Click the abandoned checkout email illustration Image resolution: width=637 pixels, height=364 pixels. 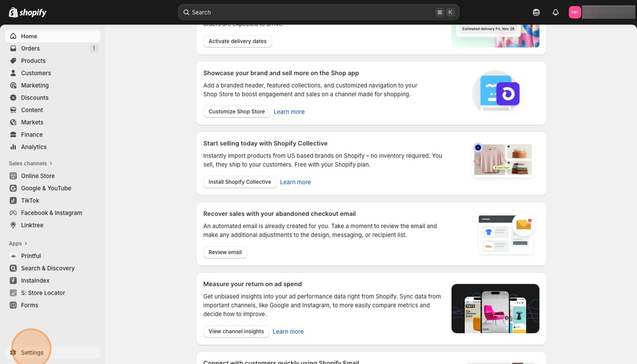pos(507,234)
